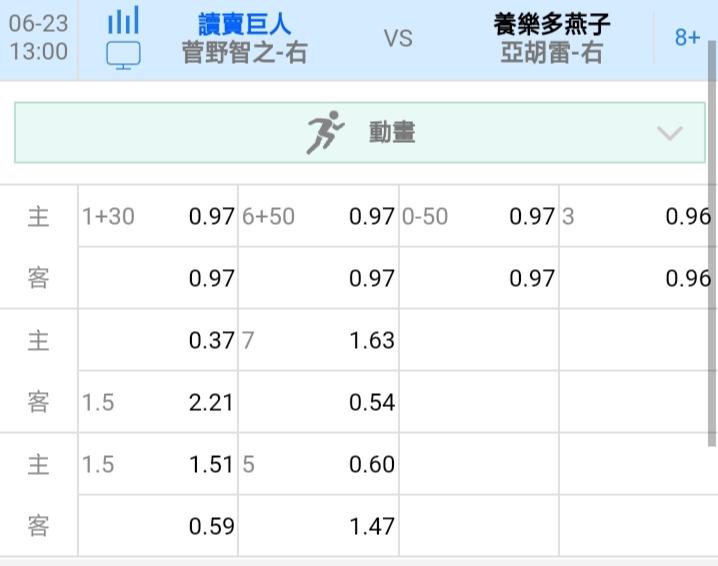Click the running man animation icon
Viewport: 718px width, 566px height.
coord(324,133)
